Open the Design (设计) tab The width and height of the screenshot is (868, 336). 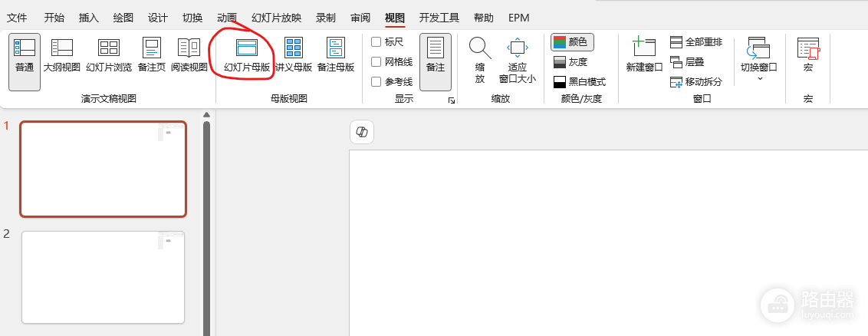[x=158, y=18]
